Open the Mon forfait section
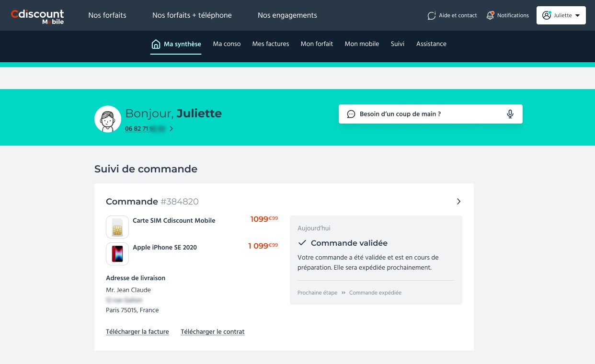Viewport: 595px width, 364px height. [x=317, y=44]
